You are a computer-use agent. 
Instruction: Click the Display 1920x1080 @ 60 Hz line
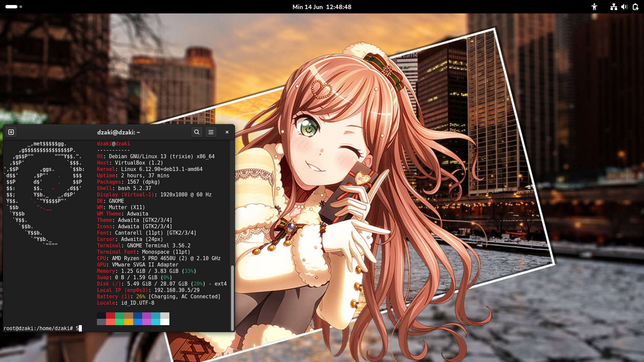pyautogui.click(x=154, y=195)
